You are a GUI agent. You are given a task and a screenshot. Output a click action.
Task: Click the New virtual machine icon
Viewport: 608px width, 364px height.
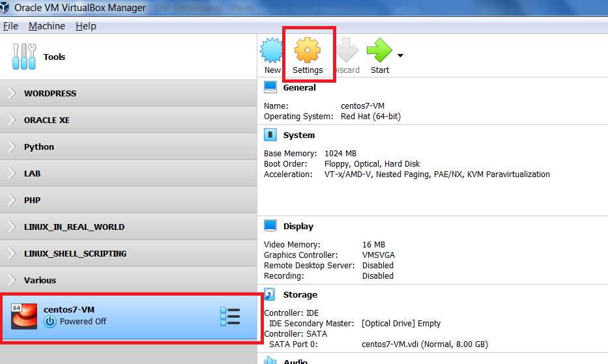coord(271,51)
